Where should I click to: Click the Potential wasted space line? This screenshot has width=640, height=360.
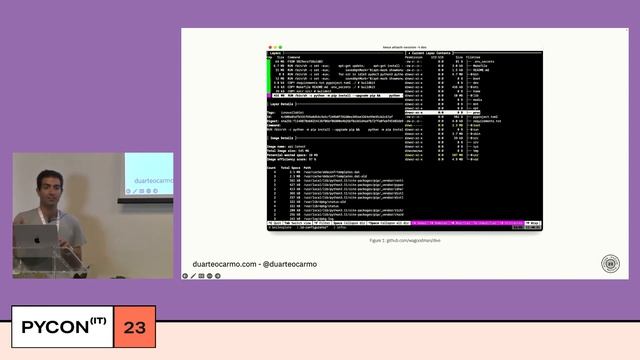(x=292, y=155)
